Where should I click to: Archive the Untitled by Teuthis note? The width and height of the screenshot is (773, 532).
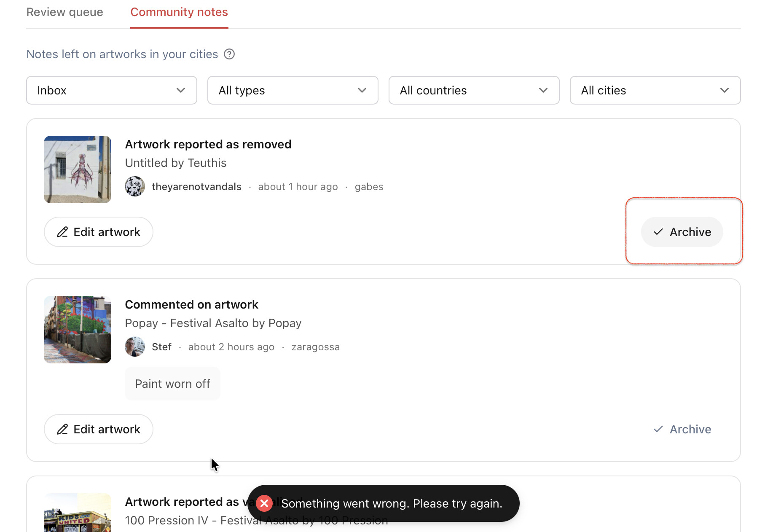682,232
